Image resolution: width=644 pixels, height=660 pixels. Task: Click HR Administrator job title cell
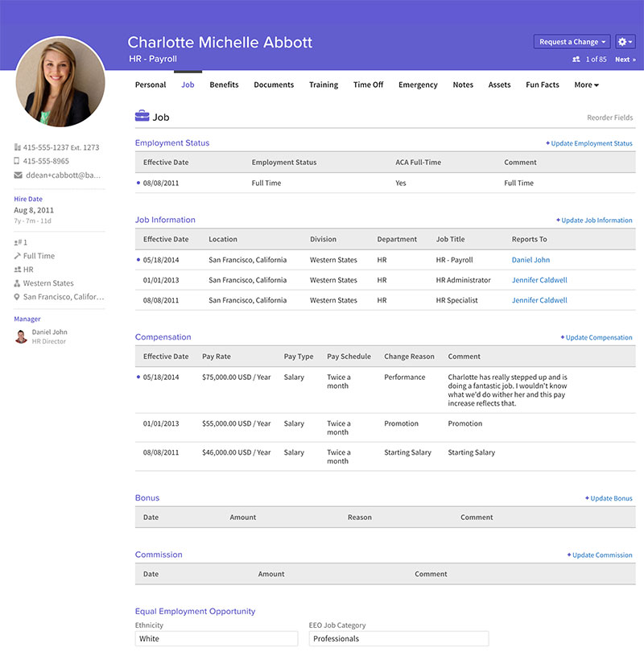[x=463, y=280]
